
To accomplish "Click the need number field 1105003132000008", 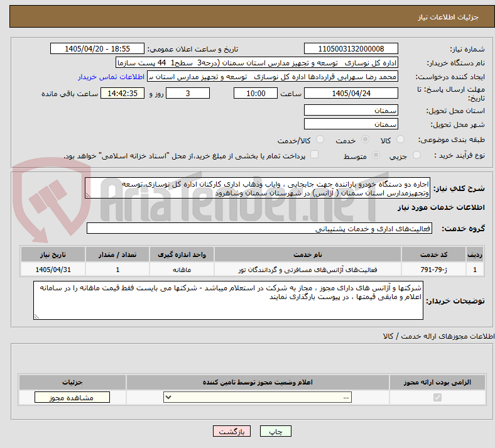I will coord(351,48).
